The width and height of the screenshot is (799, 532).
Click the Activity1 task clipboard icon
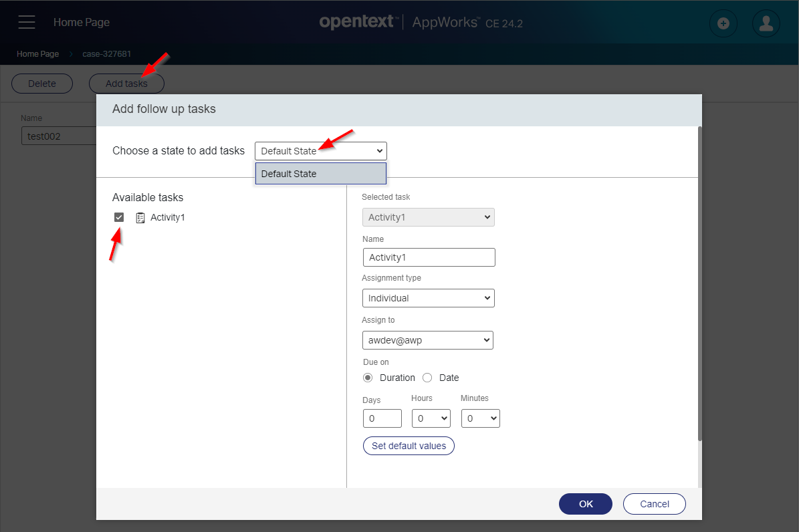point(140,218)
